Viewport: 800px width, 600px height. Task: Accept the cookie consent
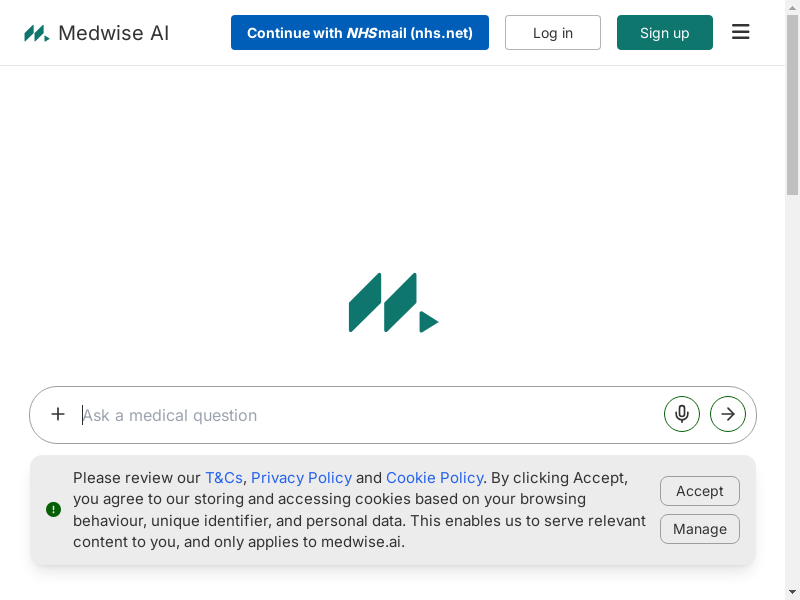(x=700, y=491)
